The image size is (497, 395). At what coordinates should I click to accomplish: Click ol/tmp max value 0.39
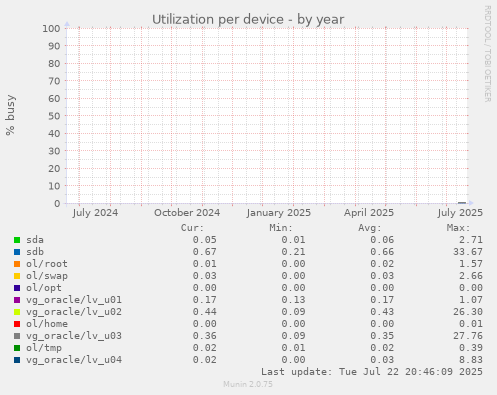tap(471, 348)
